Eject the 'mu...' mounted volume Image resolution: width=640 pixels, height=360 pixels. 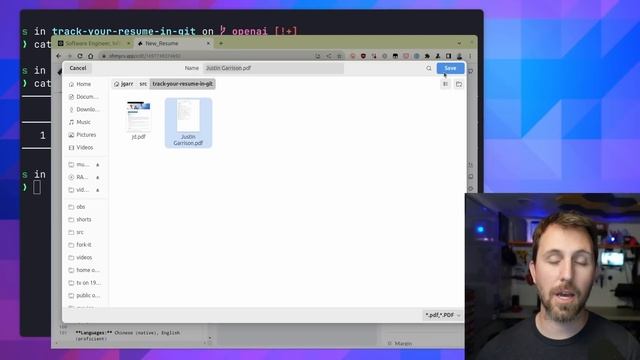[98, 164]
